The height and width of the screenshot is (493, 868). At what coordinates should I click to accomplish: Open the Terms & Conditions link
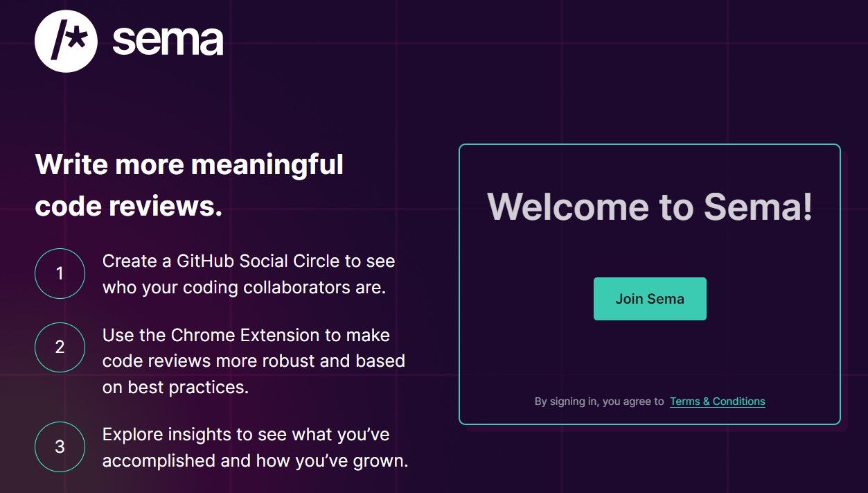(717, 401)
